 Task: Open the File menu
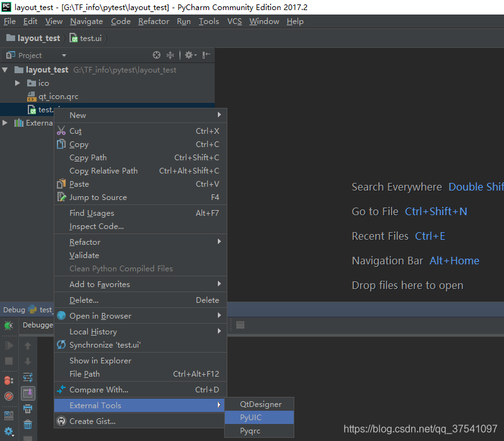tap(9, 21)
